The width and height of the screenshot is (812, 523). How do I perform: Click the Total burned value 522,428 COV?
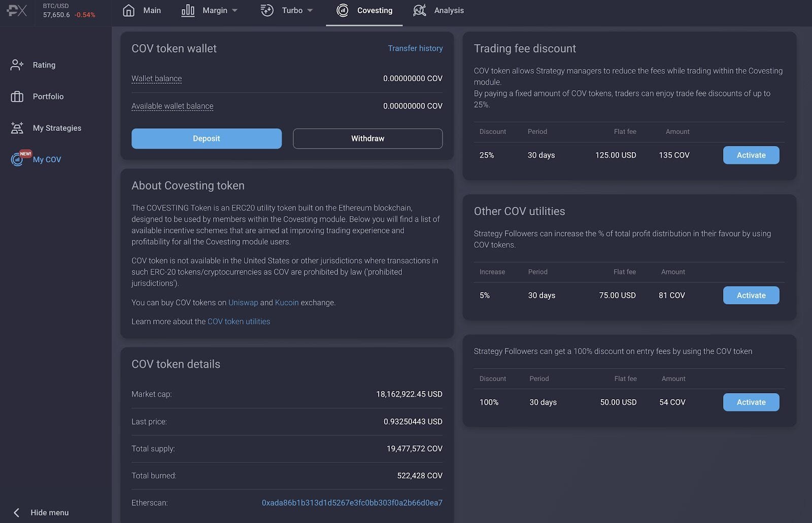[420, 476]
